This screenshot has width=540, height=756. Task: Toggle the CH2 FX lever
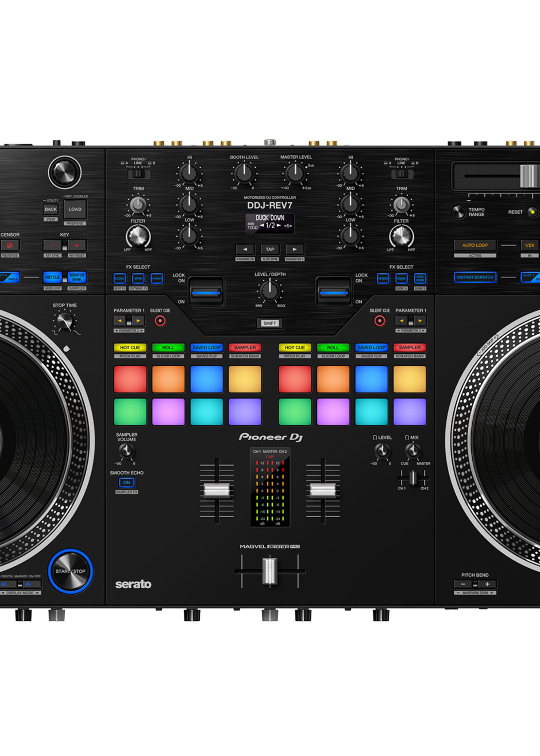click(x=333, y=292)
